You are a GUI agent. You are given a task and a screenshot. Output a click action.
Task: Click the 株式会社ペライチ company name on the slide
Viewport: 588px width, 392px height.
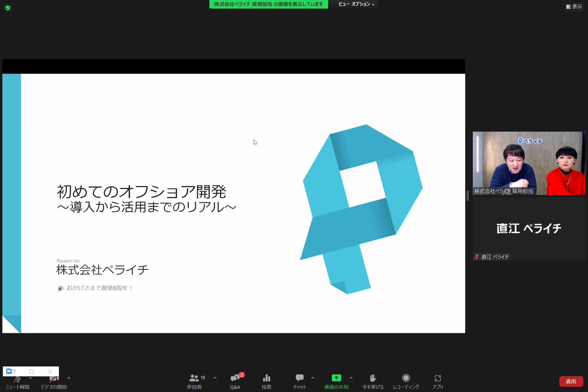coord(102,270)
